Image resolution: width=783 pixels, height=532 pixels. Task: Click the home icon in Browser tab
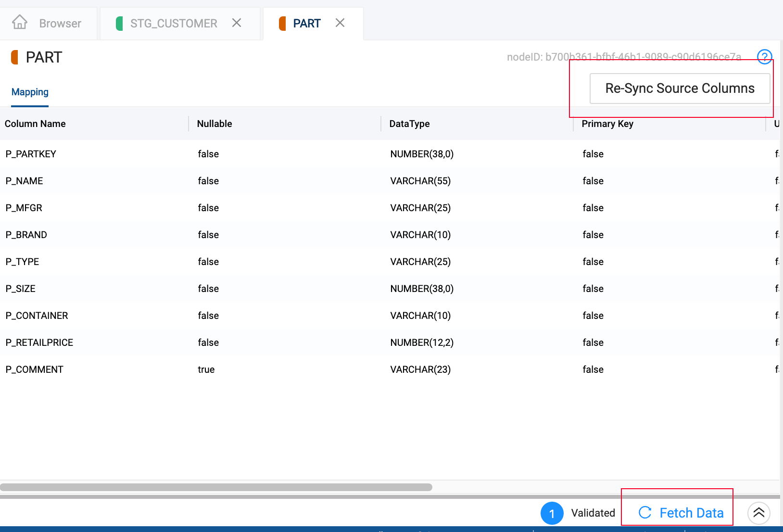click(20, 22)
